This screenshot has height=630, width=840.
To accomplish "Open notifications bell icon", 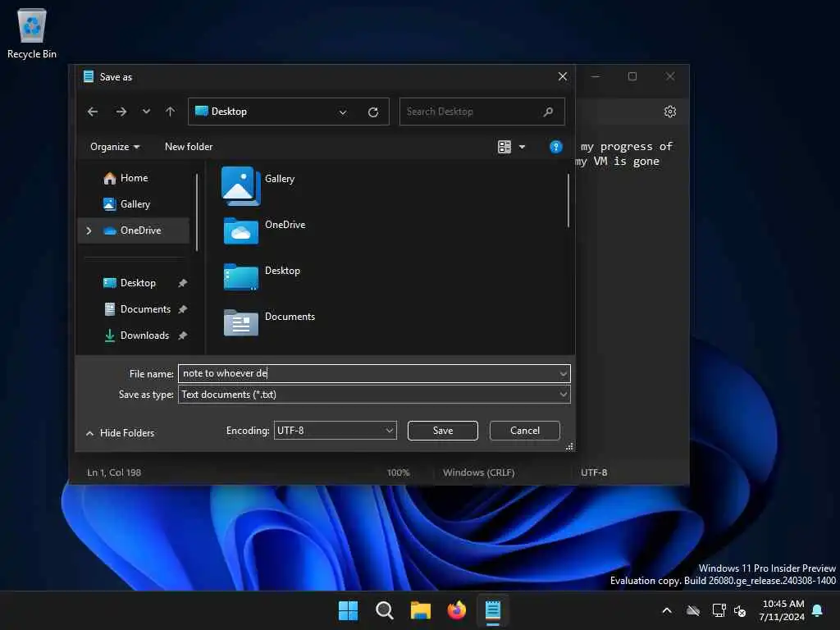I will 818,610.
